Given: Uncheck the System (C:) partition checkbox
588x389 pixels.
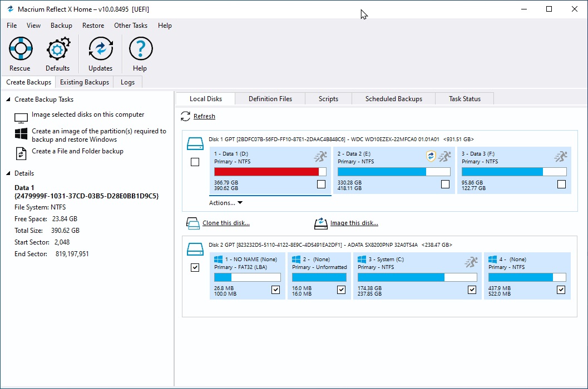Looking at the screenshot, I should coord(472,290).
